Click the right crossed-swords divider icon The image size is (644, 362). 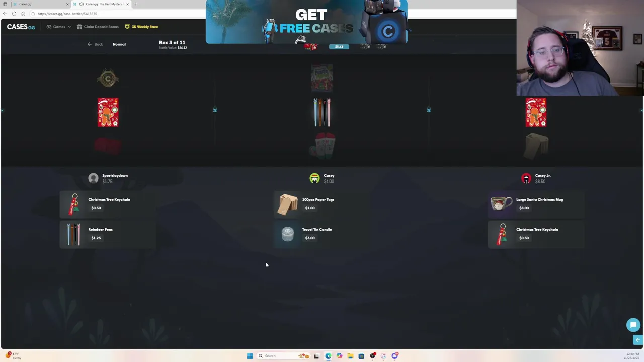(429, 110)
